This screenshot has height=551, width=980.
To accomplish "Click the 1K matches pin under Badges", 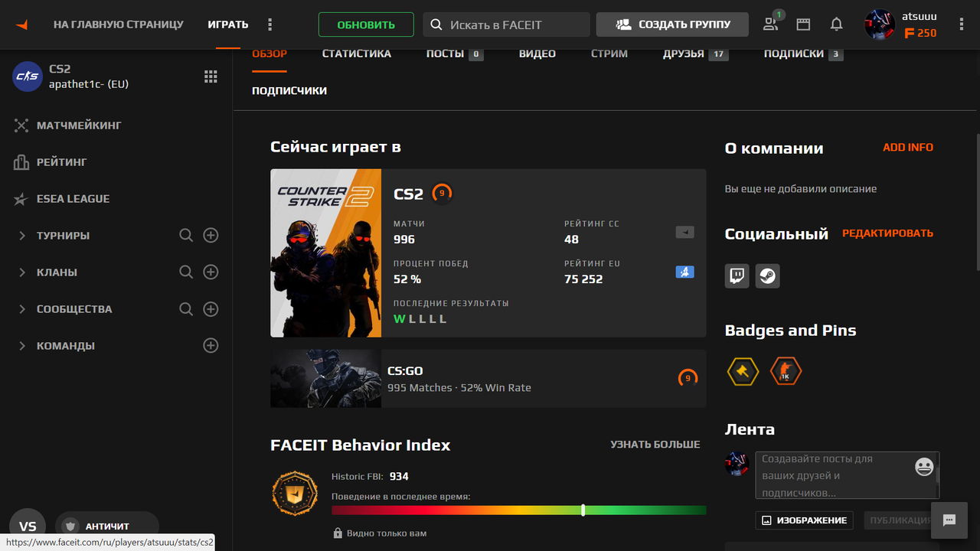I will 786,370.
